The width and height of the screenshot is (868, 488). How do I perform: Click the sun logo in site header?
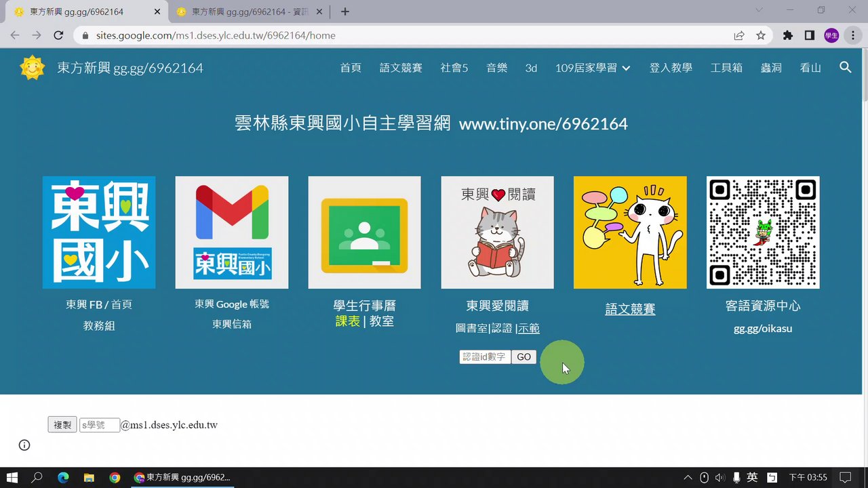coord(32,68)
